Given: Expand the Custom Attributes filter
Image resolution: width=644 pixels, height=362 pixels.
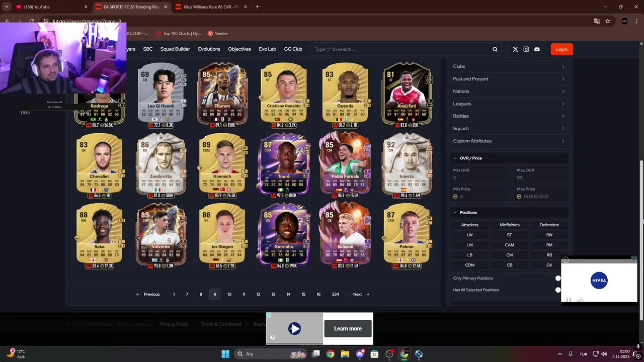Looking at the screenshot, I should pyautogui.click(x=509, y=141).
